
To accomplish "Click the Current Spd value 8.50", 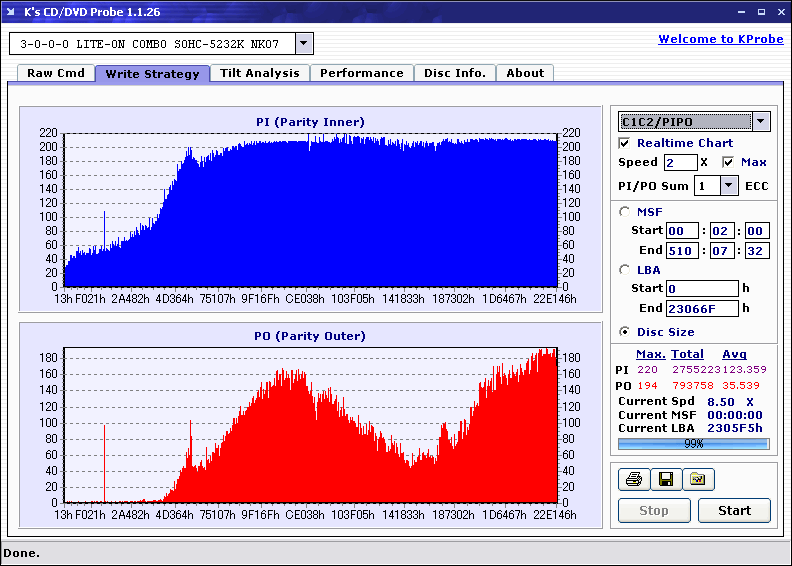I will pos(721,402).
